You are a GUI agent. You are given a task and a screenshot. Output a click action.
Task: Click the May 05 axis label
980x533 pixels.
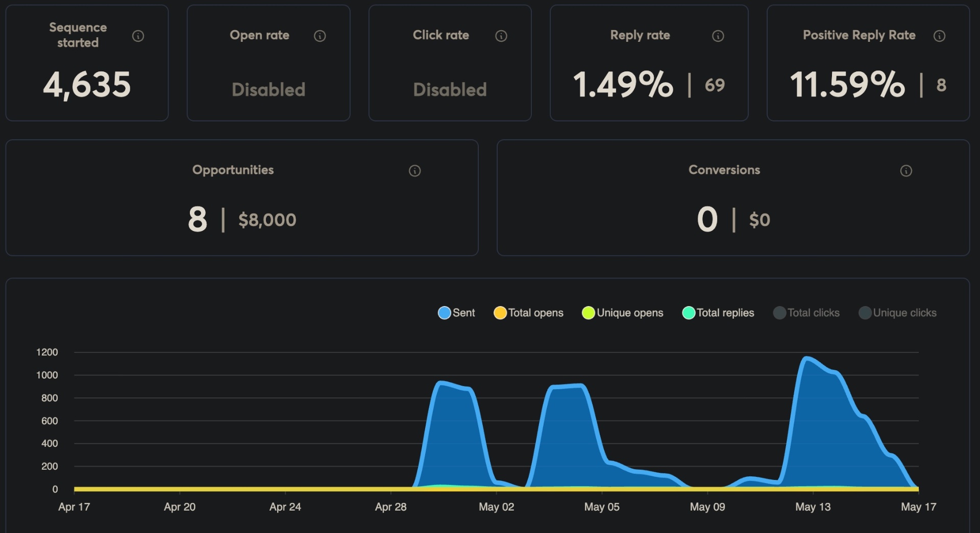click(602, 507)
